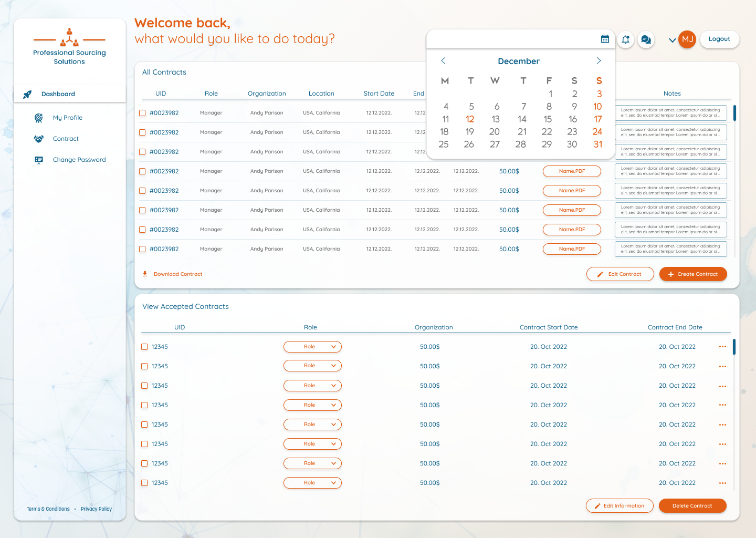Click Delete Contract button

pos(692,506)
